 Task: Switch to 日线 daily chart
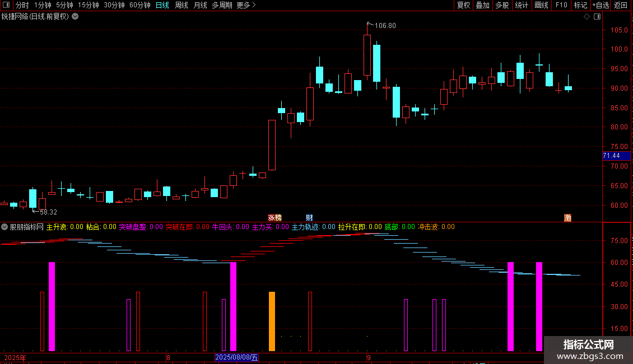coord(162,5)
